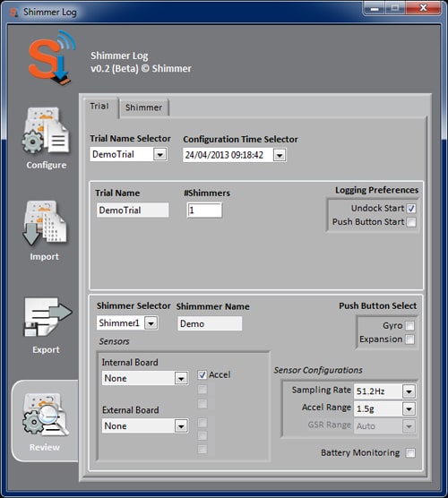Image resolution: width=448 pixels, height=498 pixels.
Task: Switch to the Shimmer tab
Action: pyautogui.click(x=144, y=107)
